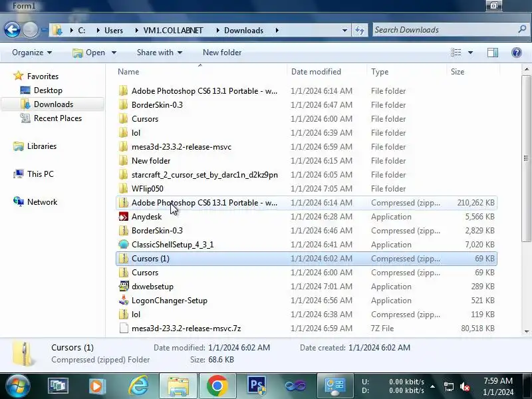Viewport: 532px width, 399px height.
Task: Open Windows Media Player from taskbar
Action: 97,386
